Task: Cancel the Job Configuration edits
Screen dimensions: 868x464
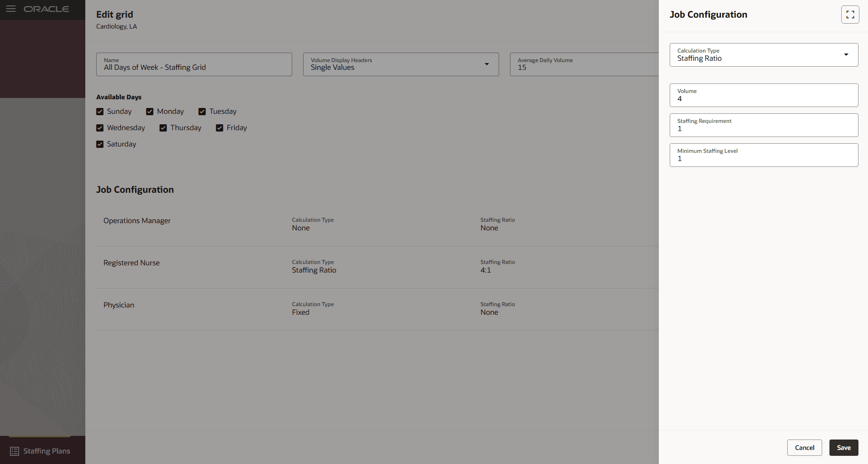Action: (804, 447)
